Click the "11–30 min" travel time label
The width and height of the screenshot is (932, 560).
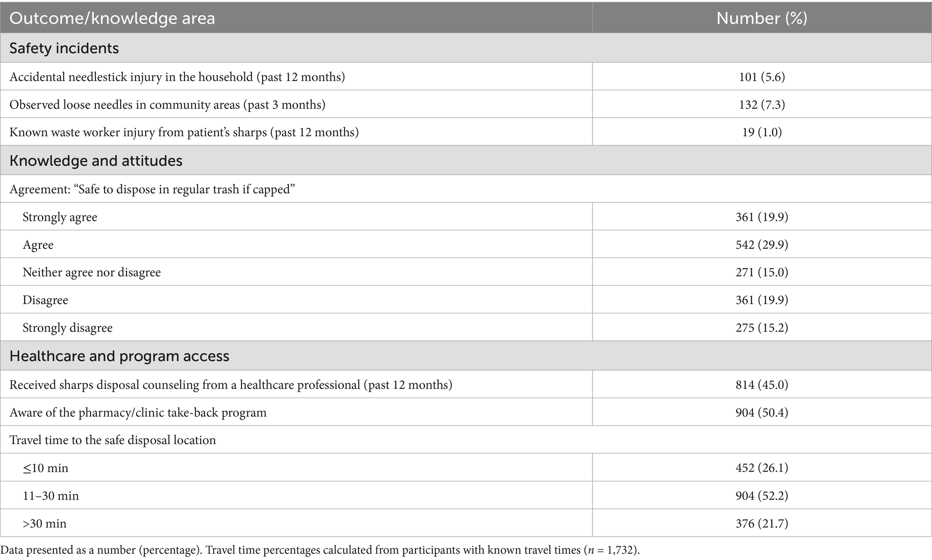[51, 496]
